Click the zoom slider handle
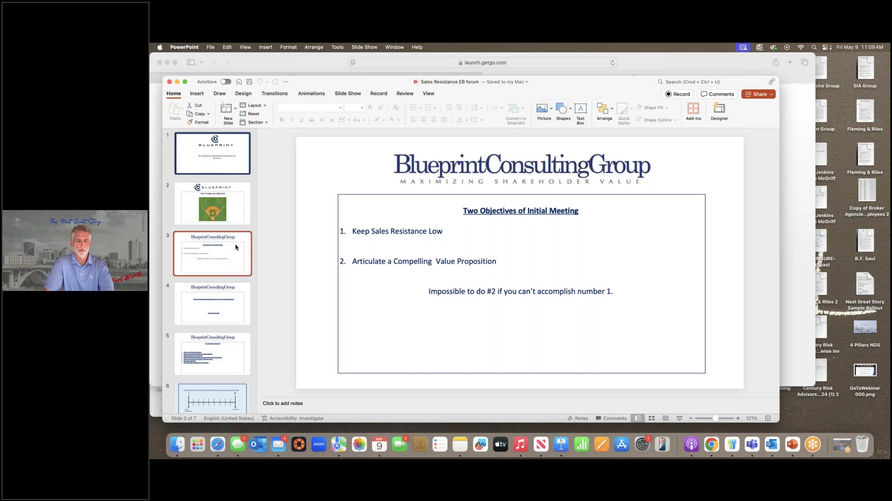The width and height of the screenshot is (892, 501). pyautogui.click(x=715, y=418)
